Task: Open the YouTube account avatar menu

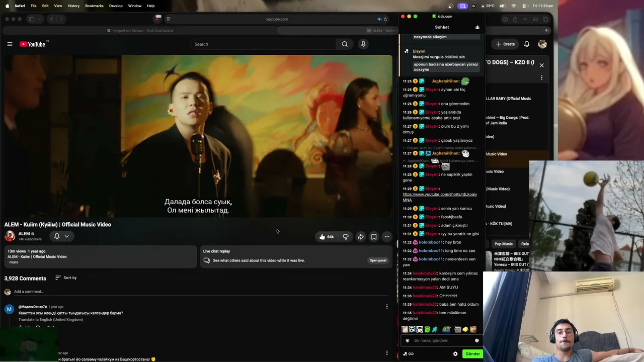Action: (x=542, y=44)
